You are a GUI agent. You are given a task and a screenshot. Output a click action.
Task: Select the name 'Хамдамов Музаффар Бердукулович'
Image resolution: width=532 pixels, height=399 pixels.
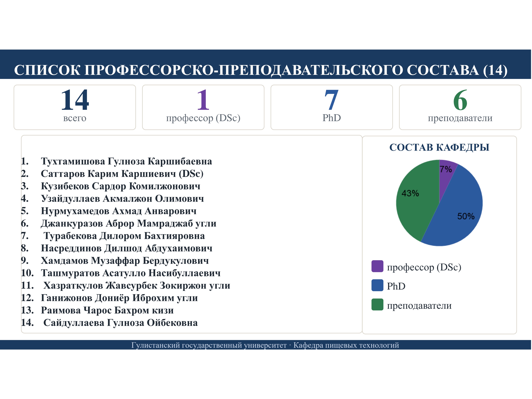tap(125, 261)
